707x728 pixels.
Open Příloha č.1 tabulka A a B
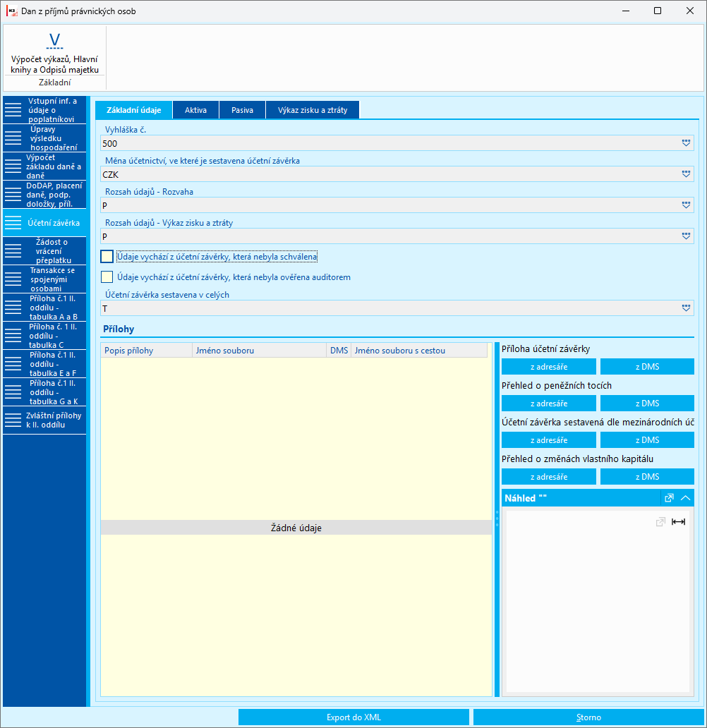pyautogui.click(x=44, y=308)
